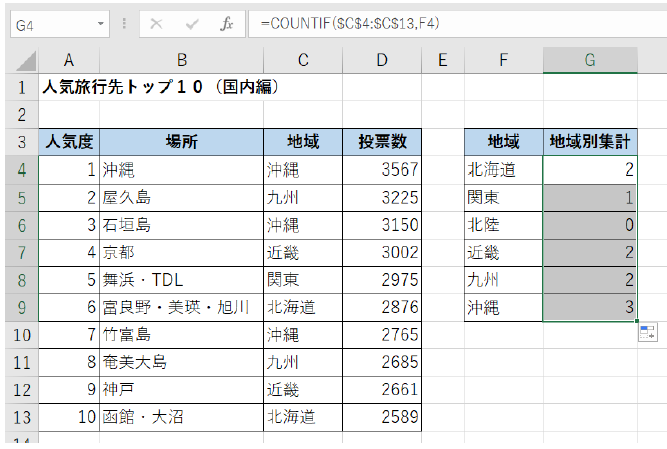The width and height of the screenshot is (667, 449).
Task: Select column B header
Action: click(181, 61)
